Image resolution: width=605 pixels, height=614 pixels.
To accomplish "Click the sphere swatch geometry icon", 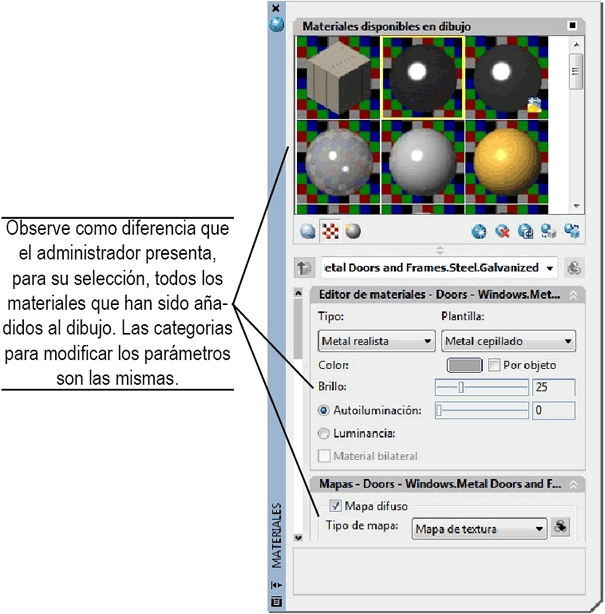I will pyautogui.click(x=309, y=232).
